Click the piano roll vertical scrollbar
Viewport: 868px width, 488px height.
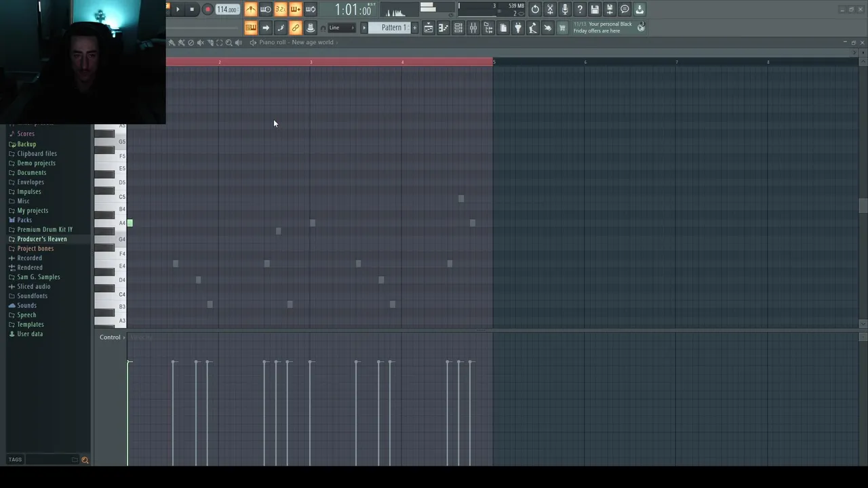pyautogui.click(x=863, y=206)
